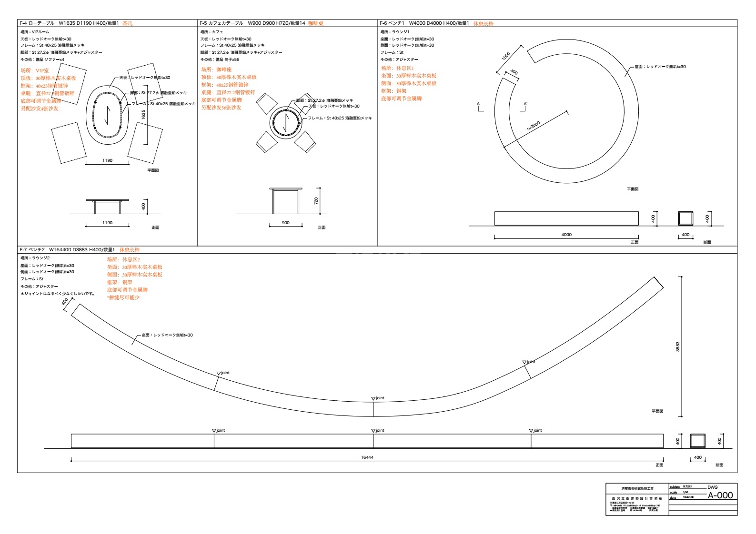Viewport: 756px width, 534px height.
Task: Select 'その他：備品 ソファーx4' text
Action: (x=42, y=59)
